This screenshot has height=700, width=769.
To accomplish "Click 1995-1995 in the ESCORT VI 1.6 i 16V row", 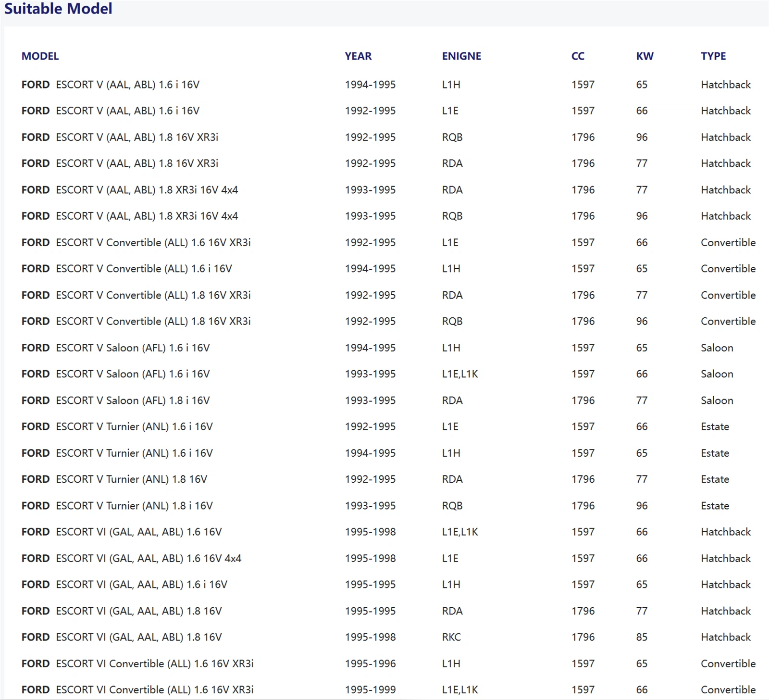I will [370, 585].
